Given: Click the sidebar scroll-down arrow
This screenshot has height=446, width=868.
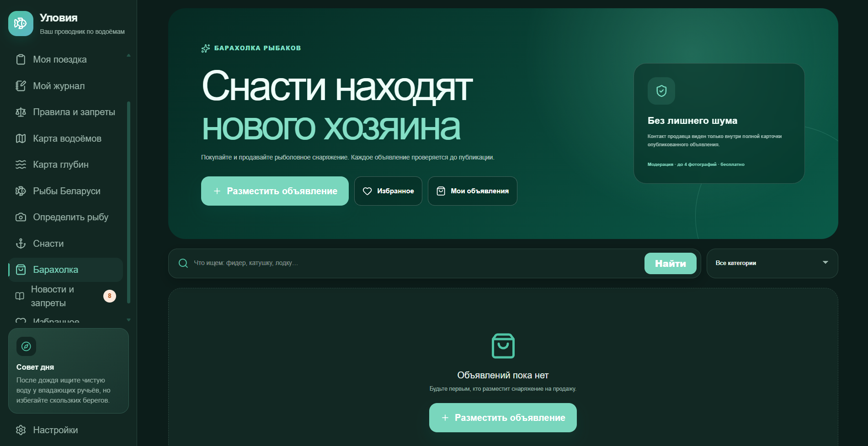Looking at the screenshot, I should click(128, 320).
